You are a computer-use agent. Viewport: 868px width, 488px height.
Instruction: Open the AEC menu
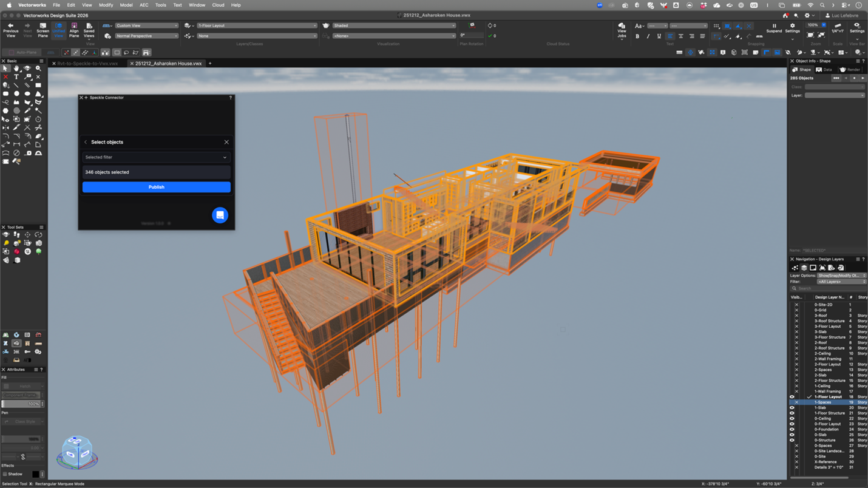(x=144, y=5)
